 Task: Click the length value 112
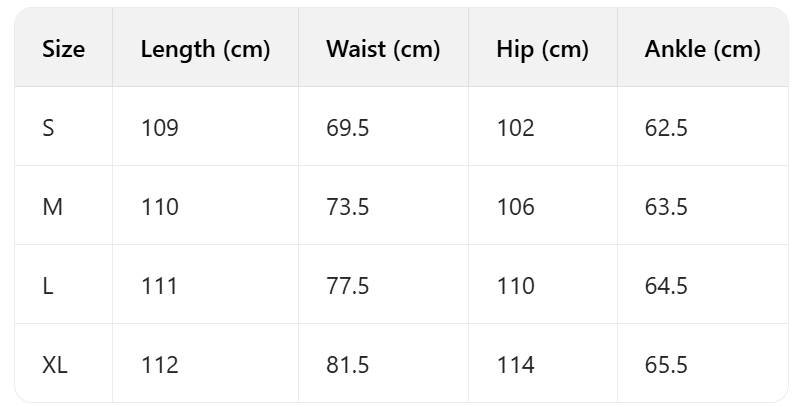click(160, 365)
